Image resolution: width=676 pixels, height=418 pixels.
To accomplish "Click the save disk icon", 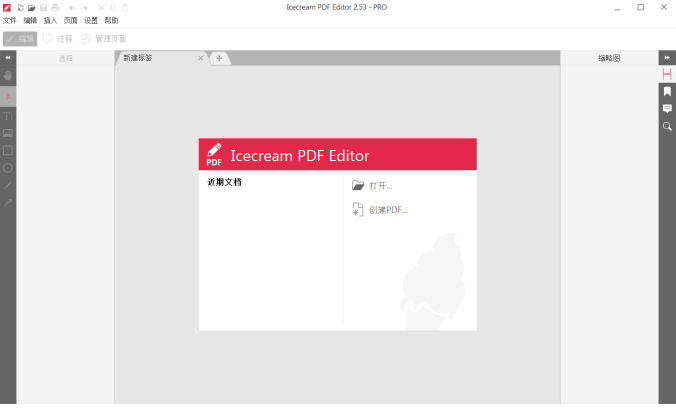I will pos(43,7).
